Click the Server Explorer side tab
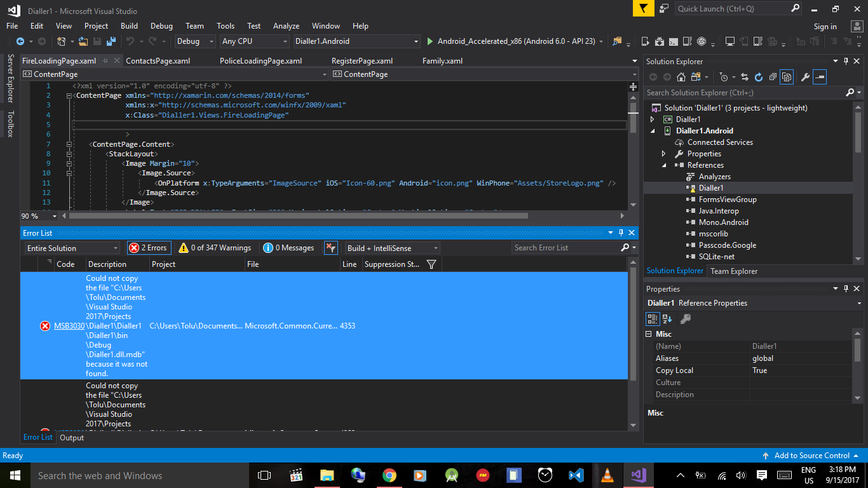 click(x=10, y=78)
